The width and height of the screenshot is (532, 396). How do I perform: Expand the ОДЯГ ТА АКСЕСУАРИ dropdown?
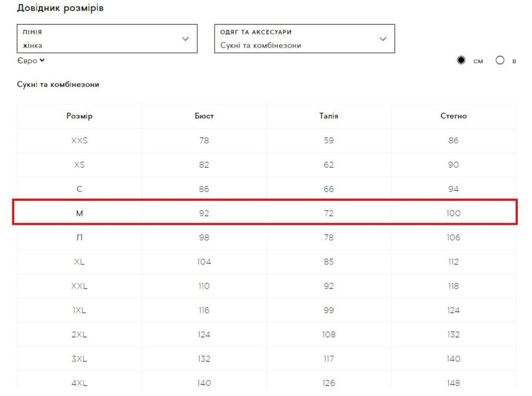pos(304,39)
